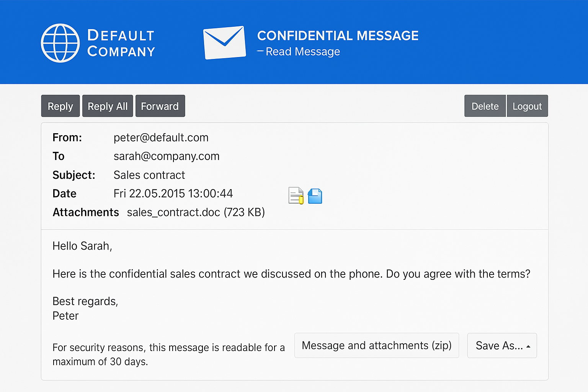Forward this sales contract message
Viewport: 588px width, 392px height.
(x=160, y=106)
